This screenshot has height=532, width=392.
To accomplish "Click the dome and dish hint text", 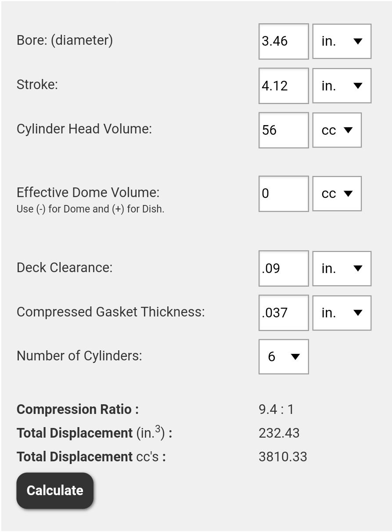I will (90, 209).
